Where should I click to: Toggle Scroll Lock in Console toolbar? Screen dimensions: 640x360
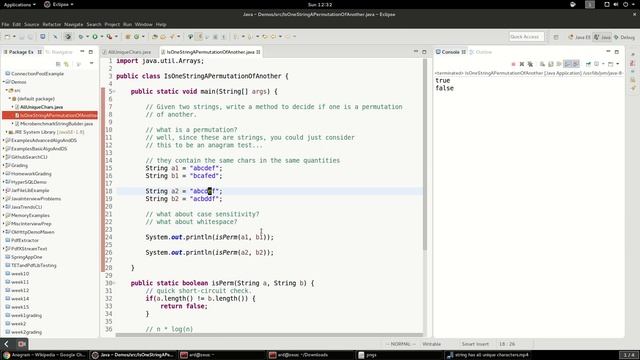tap(551, 64)
